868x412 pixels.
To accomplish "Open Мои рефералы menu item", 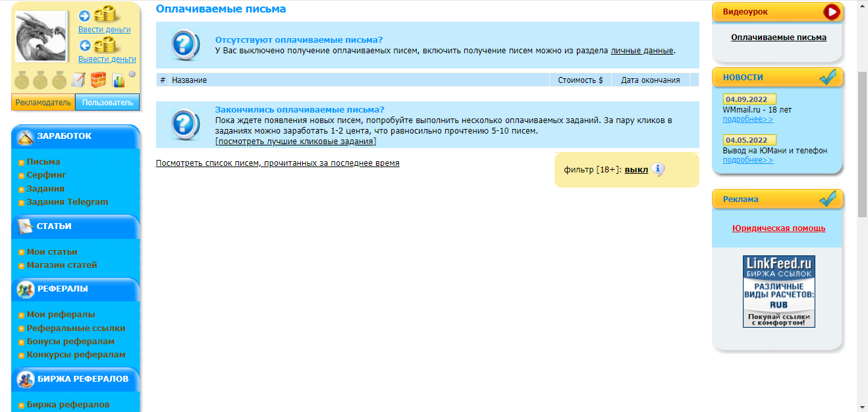I will (61, 315).
